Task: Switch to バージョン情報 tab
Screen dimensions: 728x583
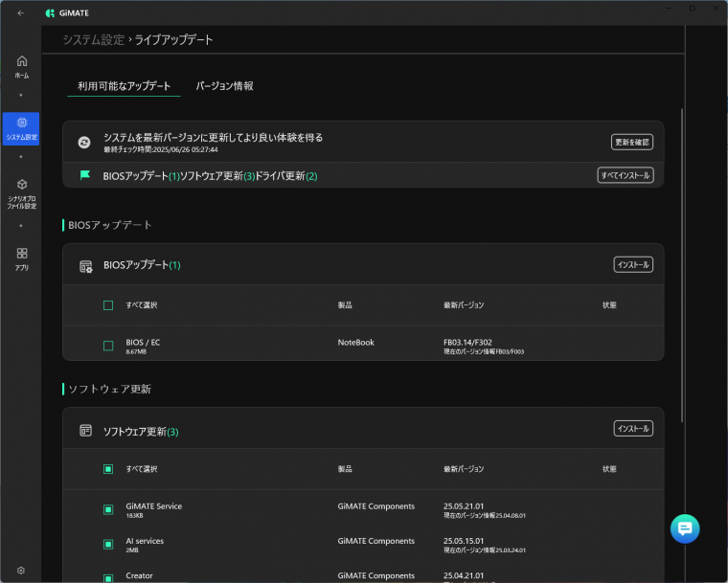Action: [225, 86]
